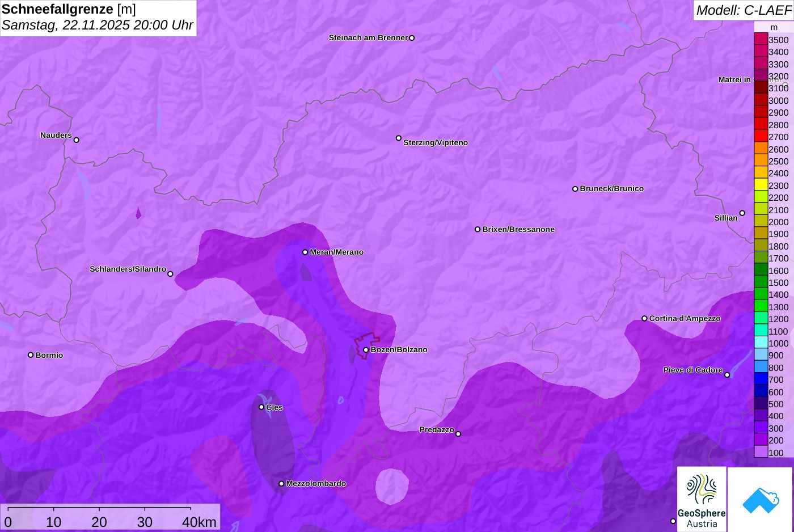Select the Bruneck/Brunico marker dot
Viewport: 794px width, 532px height.
575,189
